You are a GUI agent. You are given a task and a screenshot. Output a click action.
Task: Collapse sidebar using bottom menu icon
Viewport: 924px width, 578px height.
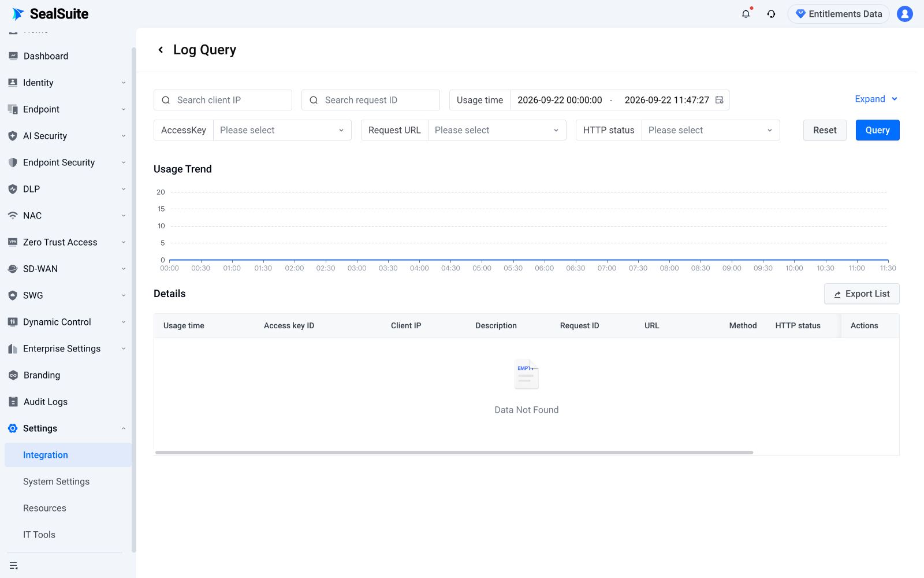[x=14, y=565]
